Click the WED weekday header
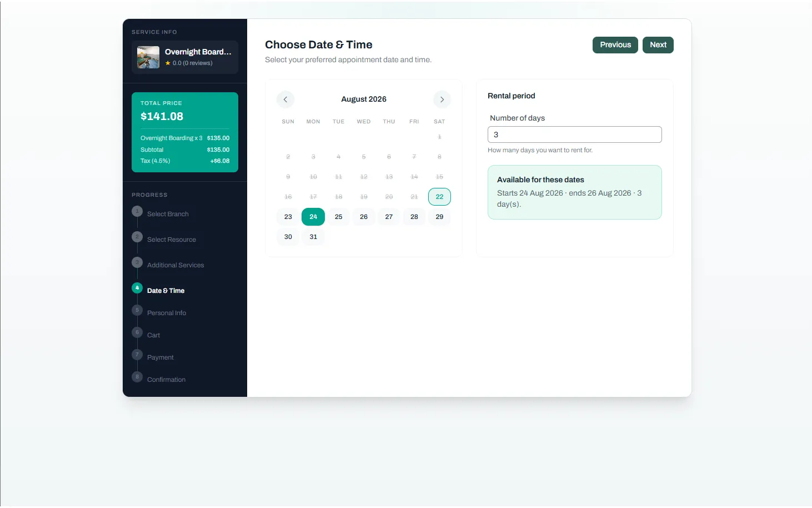Image resolution: width=812 pixels, height=508 pixels. point(364,121)
